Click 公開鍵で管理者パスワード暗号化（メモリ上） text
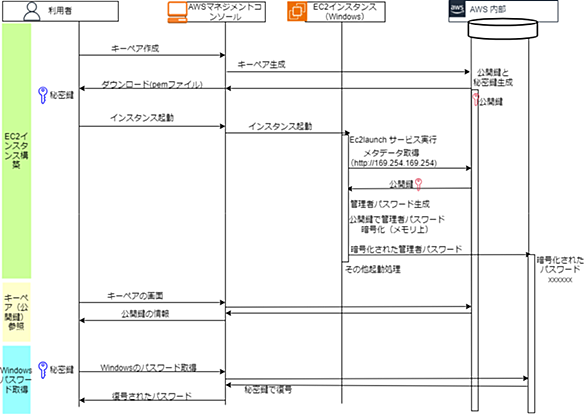The width and height of the screenshot is (586, 414). (397, 224)
